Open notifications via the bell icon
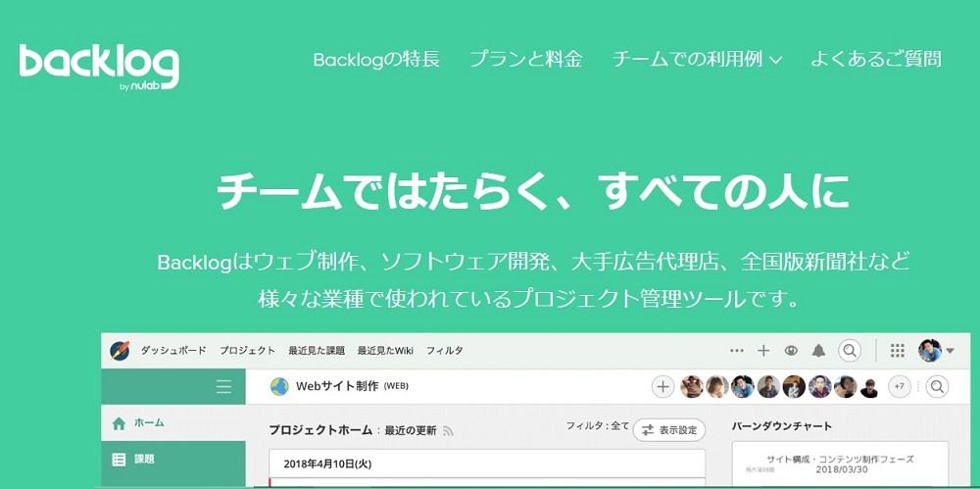This screenshot has width=980, height=489. click(x=818, y=351)
